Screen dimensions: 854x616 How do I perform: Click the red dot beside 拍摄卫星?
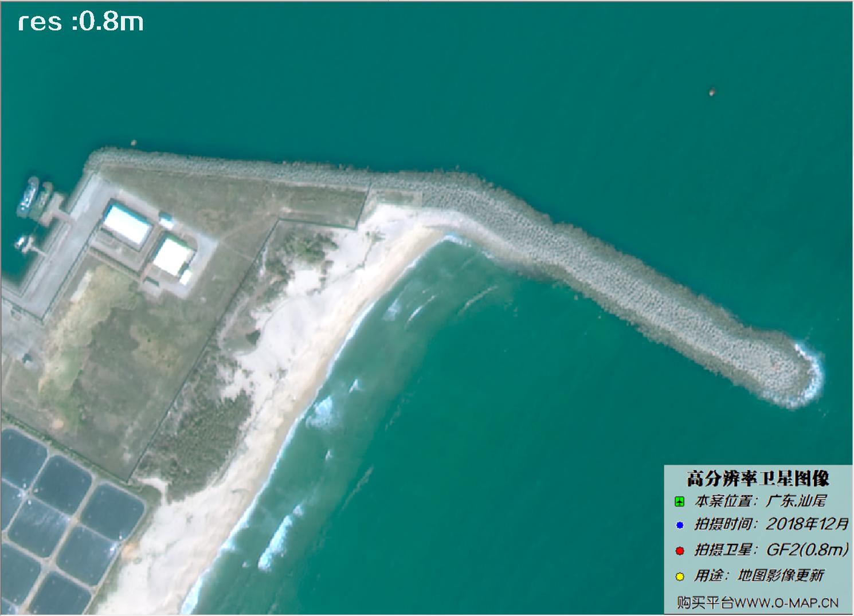tap(680, 551)
